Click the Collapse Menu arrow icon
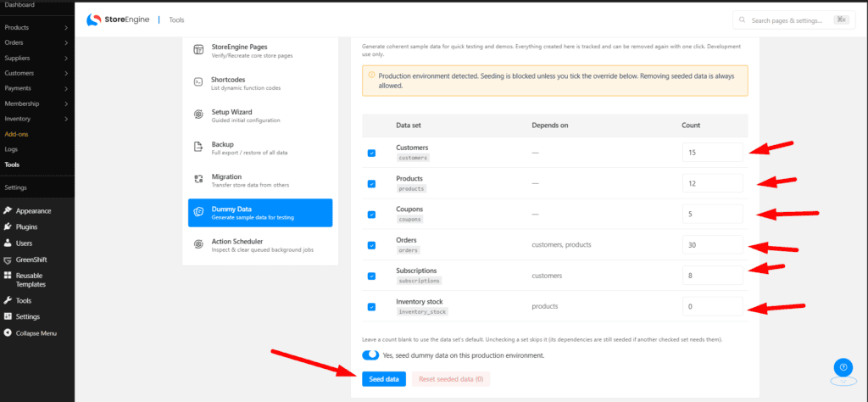This screenshot has width=868, height=402. pos(7,333)
